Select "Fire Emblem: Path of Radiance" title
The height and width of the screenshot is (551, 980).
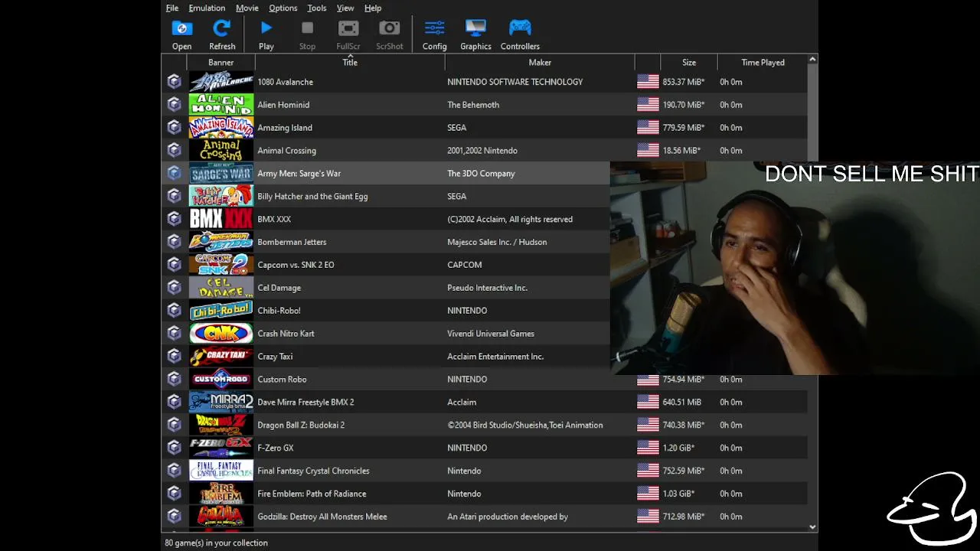point(312,494)
